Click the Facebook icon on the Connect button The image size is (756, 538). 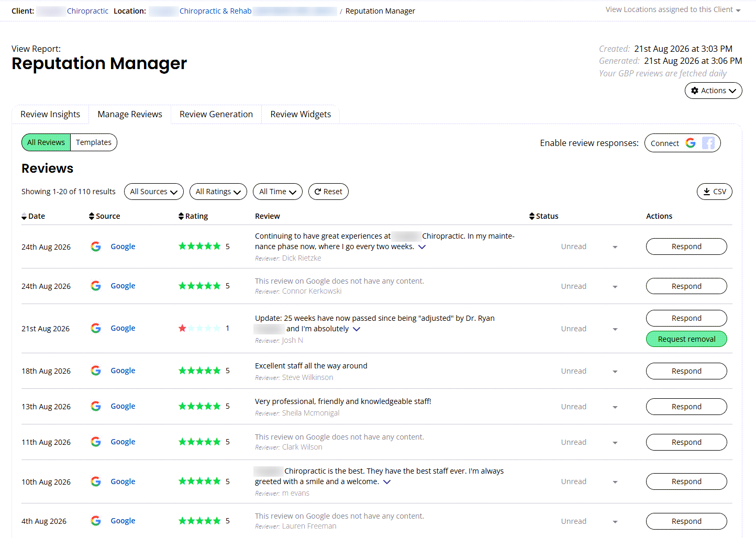coord(708,143)
